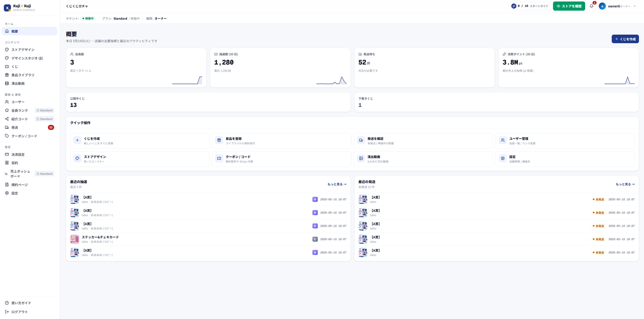Open ストアデザイン palette icon in sidebar
Screen dimensions: 644x319
pyautogui.click(x=7, y=50)
